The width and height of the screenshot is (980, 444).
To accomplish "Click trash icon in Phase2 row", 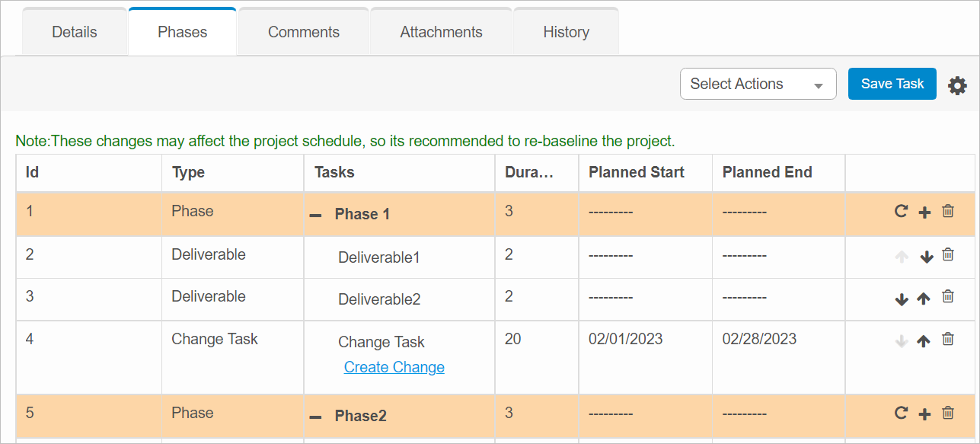I will 948,414.
